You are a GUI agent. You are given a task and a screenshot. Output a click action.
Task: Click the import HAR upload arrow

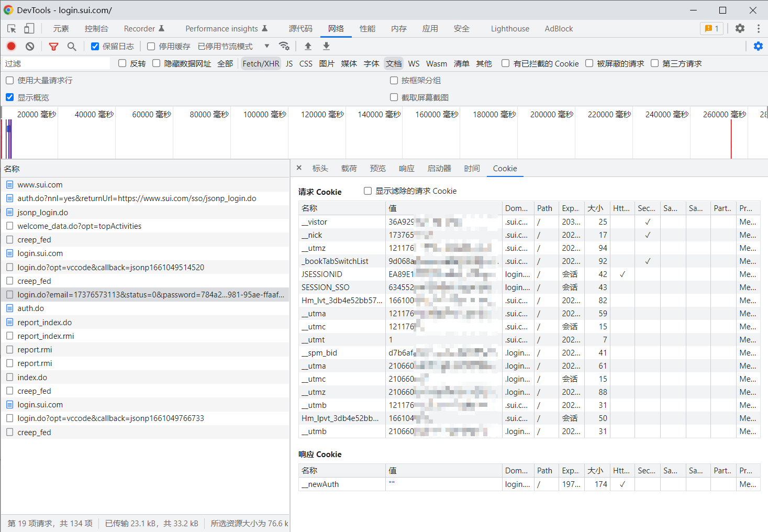point(308,46)
